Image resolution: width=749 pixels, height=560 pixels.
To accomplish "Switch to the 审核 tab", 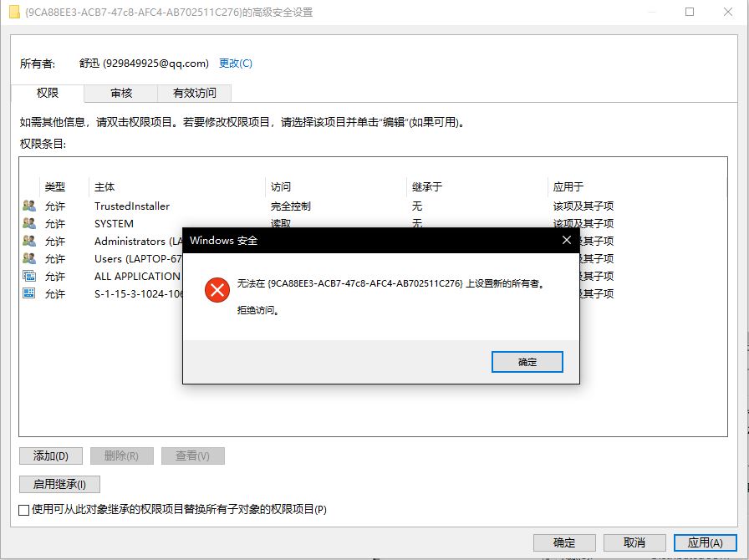I will 121,93.
